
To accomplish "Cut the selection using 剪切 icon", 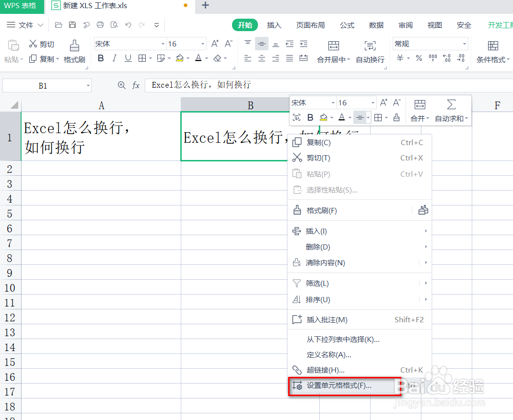I will pyautogui.click(x=41, y=44).
